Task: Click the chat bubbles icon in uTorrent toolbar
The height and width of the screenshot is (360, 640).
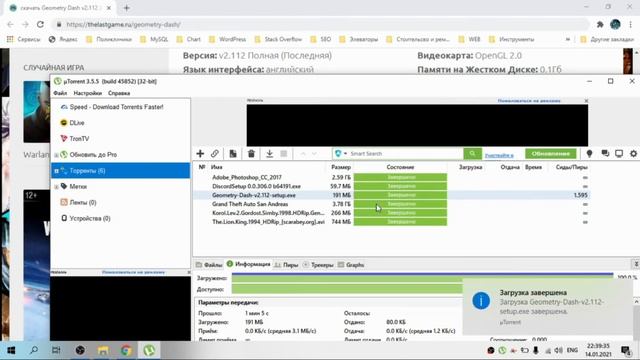Action: 605,154
